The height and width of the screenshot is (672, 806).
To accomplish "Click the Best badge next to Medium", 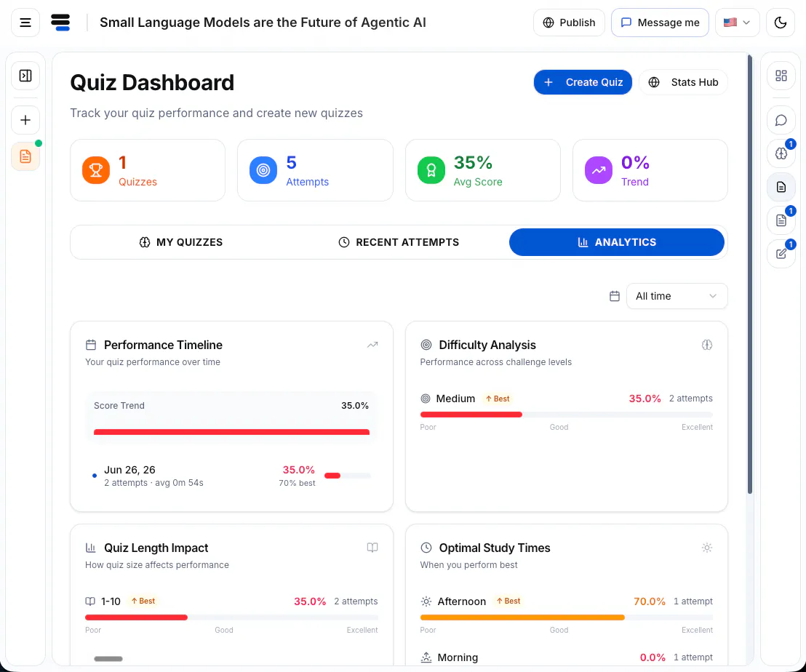I will click(498, 399).
